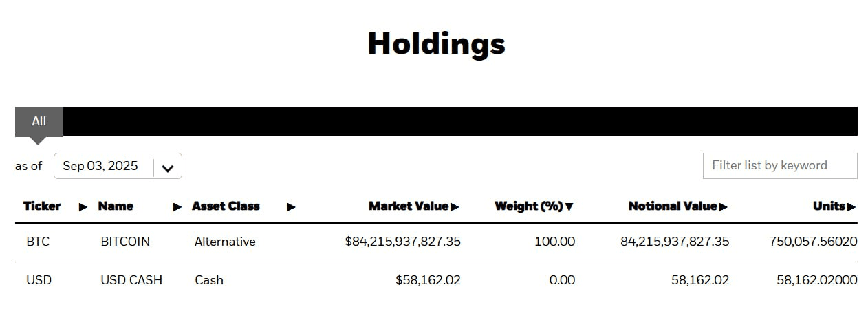Sort by Asset Class using its arrow
The image size is (868, 318).
point(291,206)
